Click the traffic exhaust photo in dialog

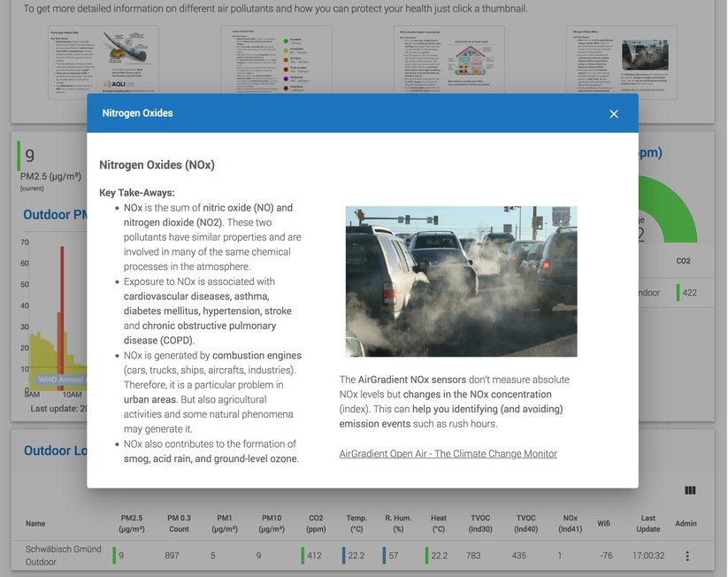point(461,281)
